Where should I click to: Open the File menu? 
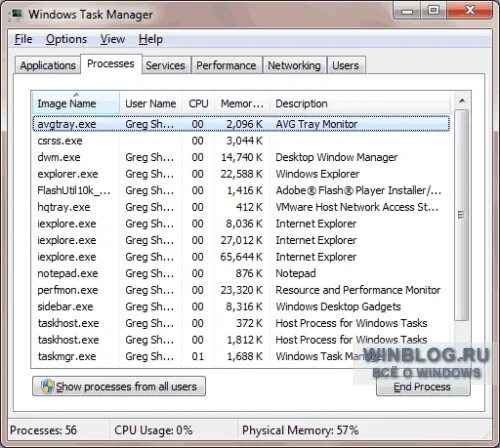(x=23, y=39)
